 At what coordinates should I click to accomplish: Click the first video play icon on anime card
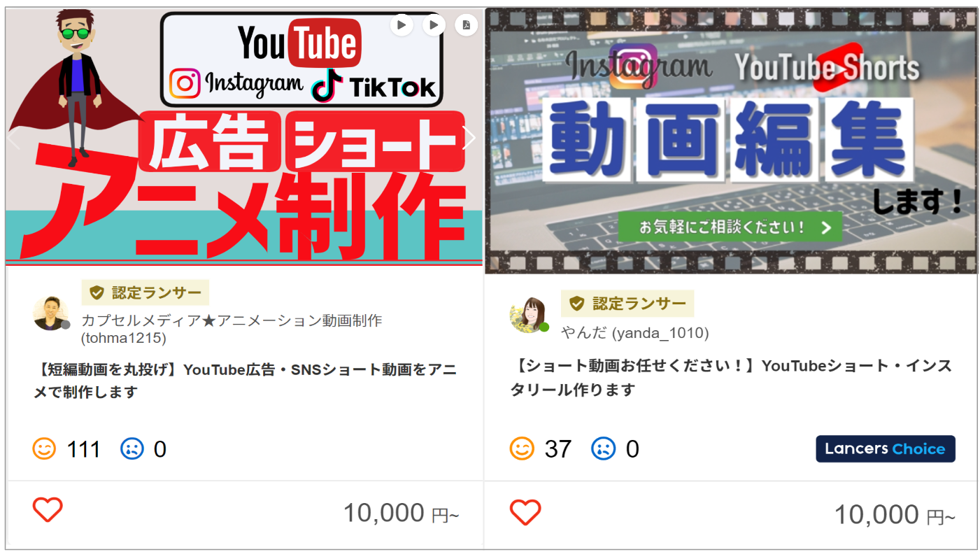point(402,25)
